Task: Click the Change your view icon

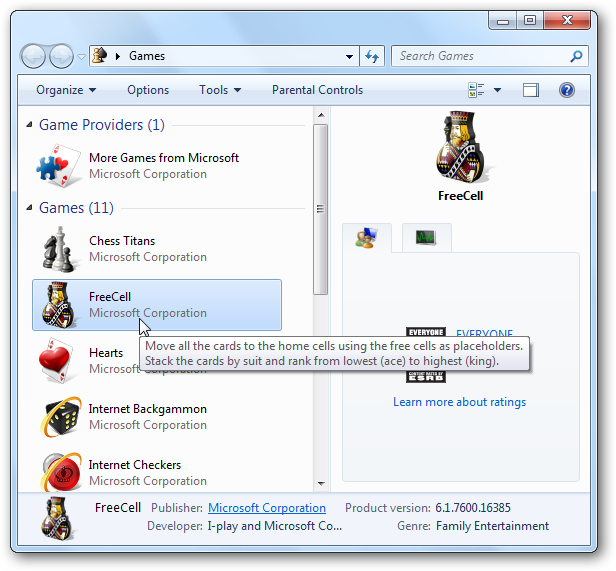Action: [x=476, y=90]
